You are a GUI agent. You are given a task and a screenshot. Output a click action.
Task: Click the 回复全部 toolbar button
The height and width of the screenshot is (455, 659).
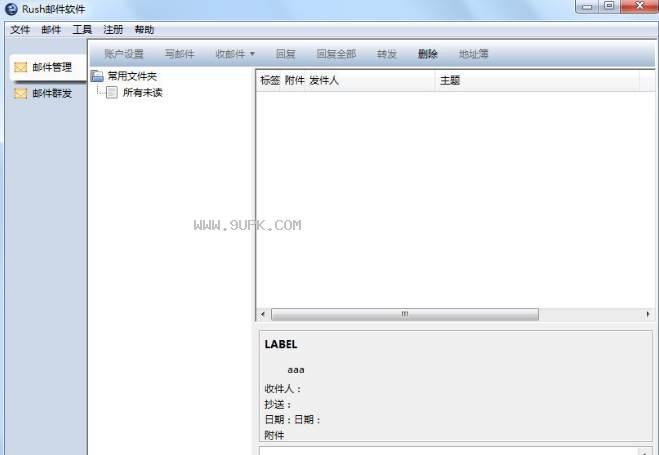[336, 54]
